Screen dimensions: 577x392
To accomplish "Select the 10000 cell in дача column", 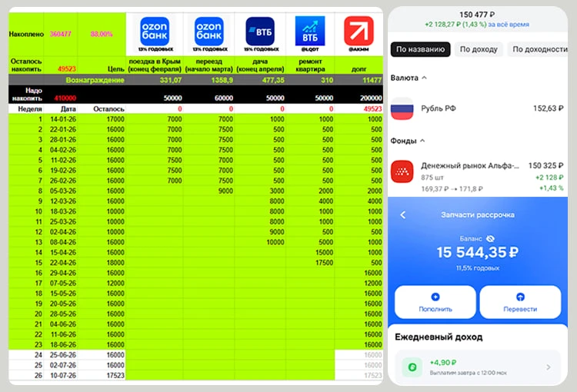I will tap(260, 242).
